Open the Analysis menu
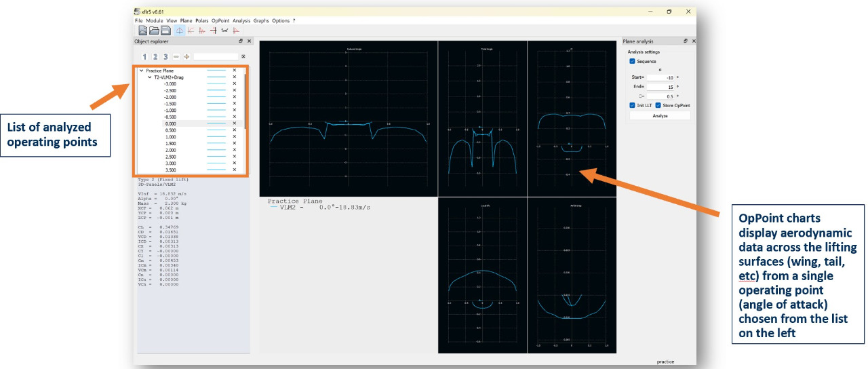Image resolution: width=868 pixels, height=369 pixels. pos(241,21)
